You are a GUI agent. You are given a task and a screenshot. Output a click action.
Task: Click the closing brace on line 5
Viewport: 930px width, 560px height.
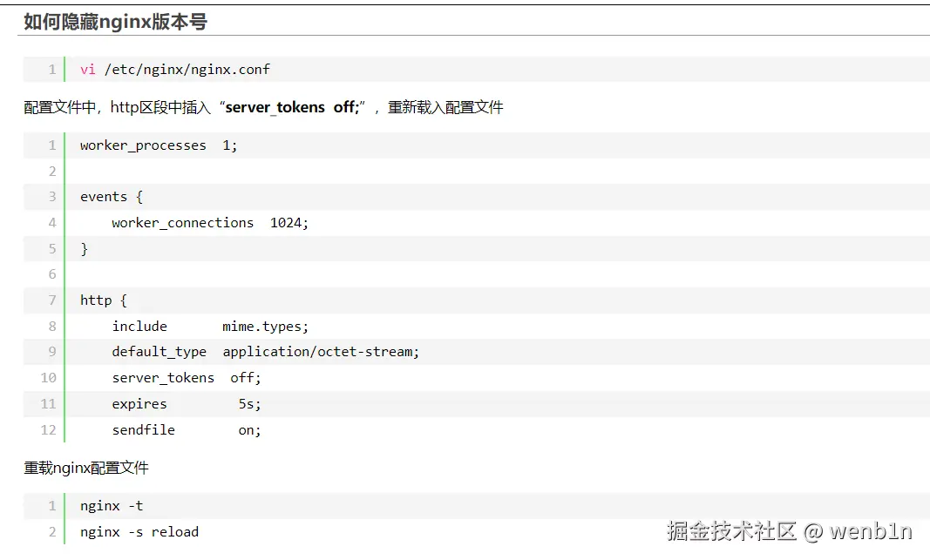(85, 249)
